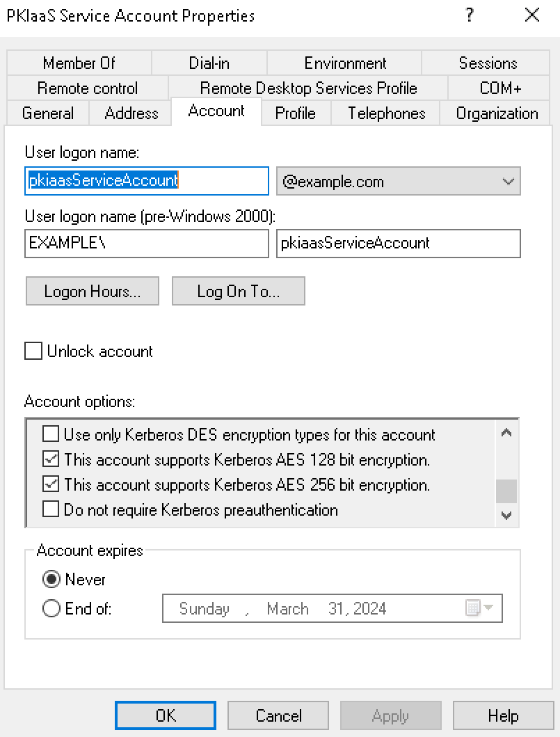Open the date picker calendar icon
This screenshot has height=737, width=560.
point(474,608)
